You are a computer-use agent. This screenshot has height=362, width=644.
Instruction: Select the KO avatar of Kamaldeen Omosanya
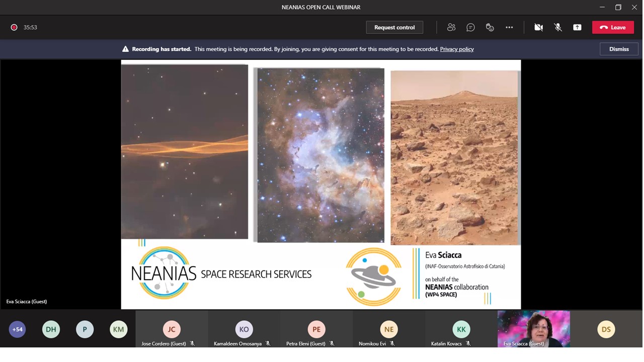coord(244,329)
